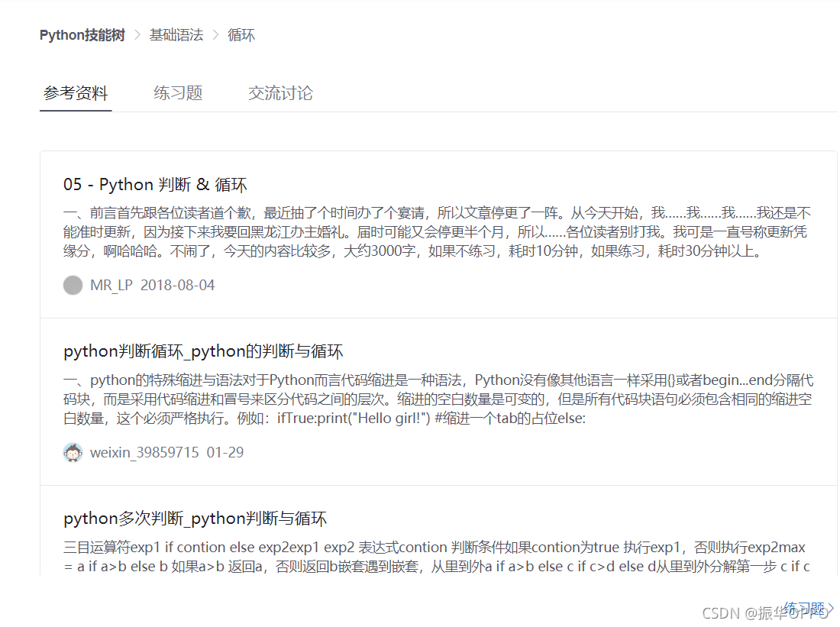Switch to the 交流讨论 tab
840x627 pixels.
280,93
